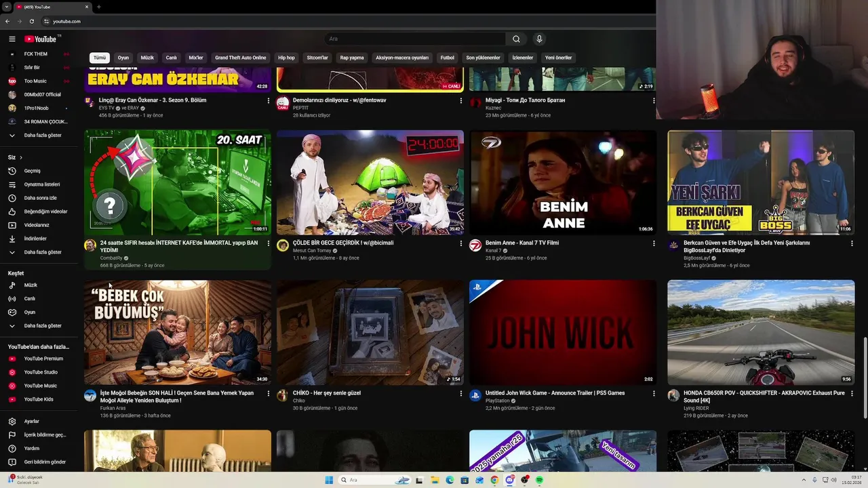The height and width of the screenshot is (488, 868).
Task: Open more options for ÇÖLDE BİR GECE video
Action: (x=461, y=243)
